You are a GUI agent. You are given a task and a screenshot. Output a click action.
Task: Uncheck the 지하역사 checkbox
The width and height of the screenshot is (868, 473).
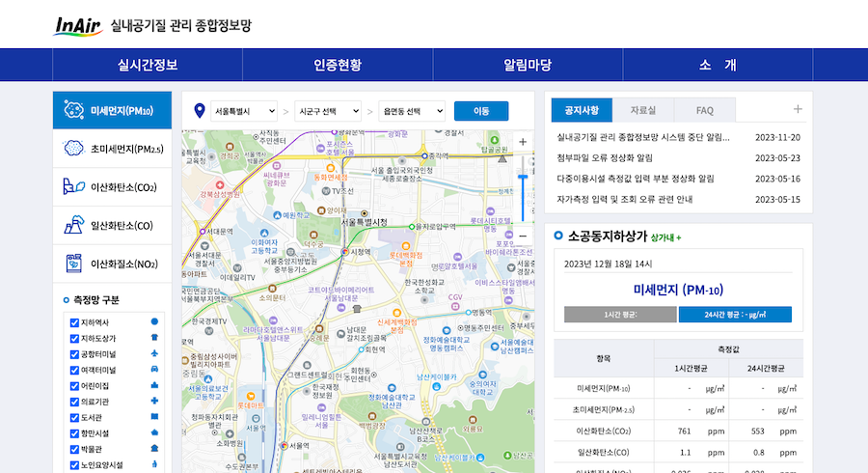(74, 320)
